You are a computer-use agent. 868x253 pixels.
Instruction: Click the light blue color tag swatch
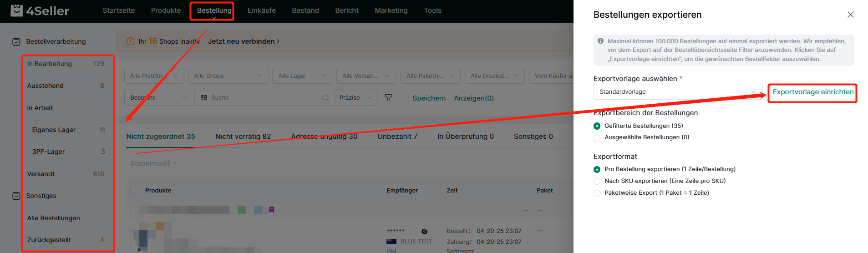click(258, 209)
